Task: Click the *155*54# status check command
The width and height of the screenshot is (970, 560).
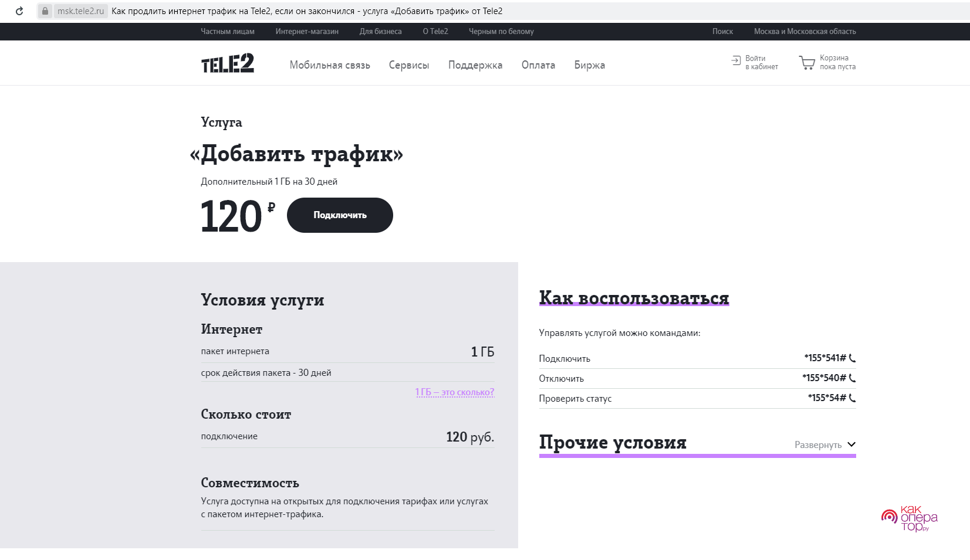Action: [827, 398]
